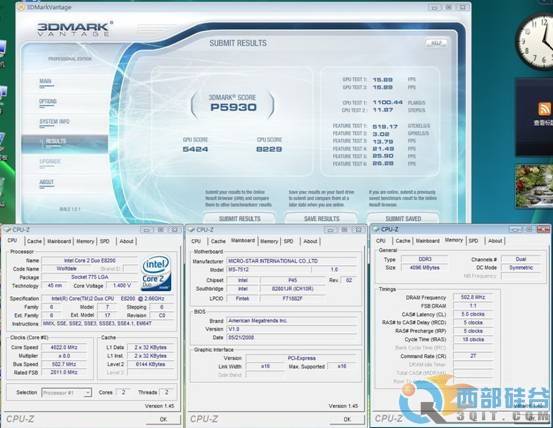This screenshot has height=428, width=553.
Task: Click the Save Results button
Action: (x=321, y=219)
